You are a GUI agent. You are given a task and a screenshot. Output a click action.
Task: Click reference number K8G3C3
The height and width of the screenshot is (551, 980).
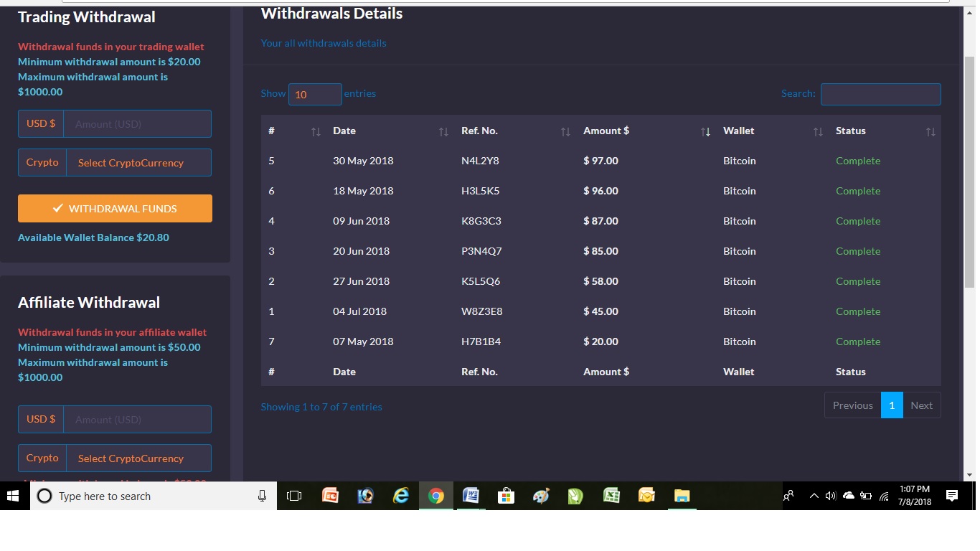pyautogui.click(x=481, y=221)
